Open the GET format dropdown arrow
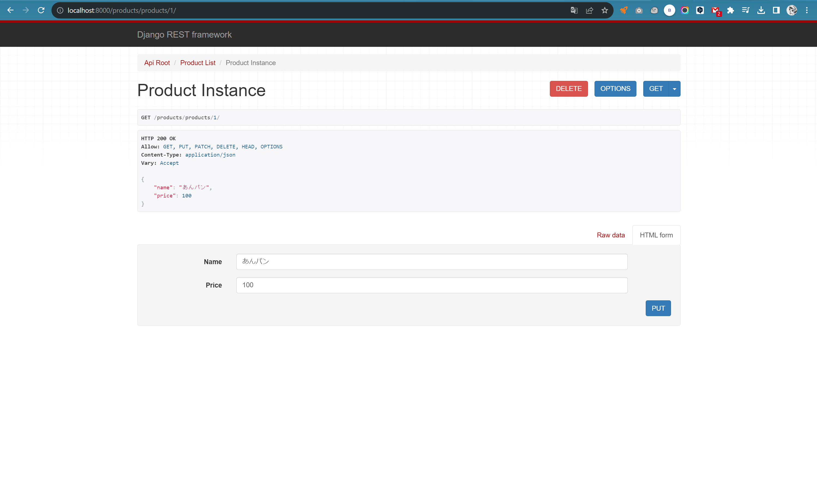 (x=674, y=89)
